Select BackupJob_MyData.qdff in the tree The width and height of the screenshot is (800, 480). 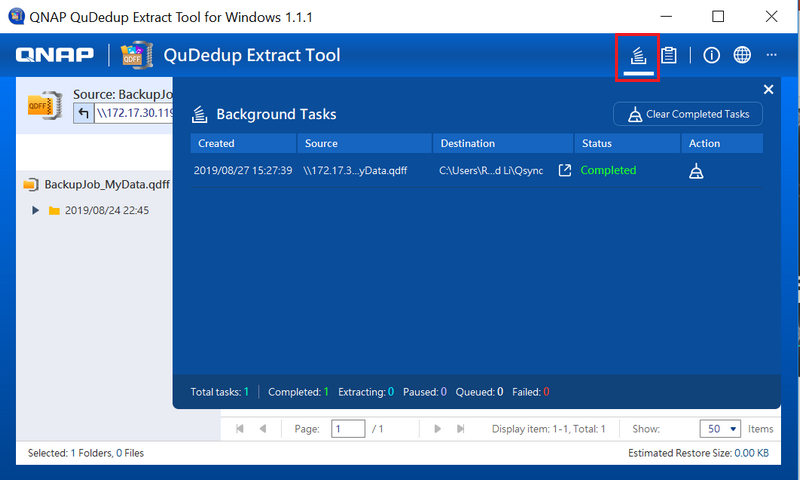(x=107, y=185)
